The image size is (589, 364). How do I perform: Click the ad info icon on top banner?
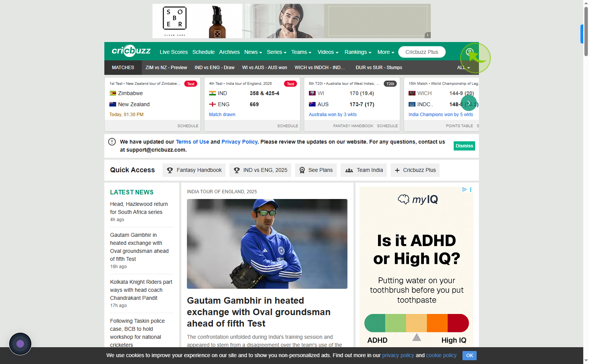pyautogui.click(x=428, y=35)
